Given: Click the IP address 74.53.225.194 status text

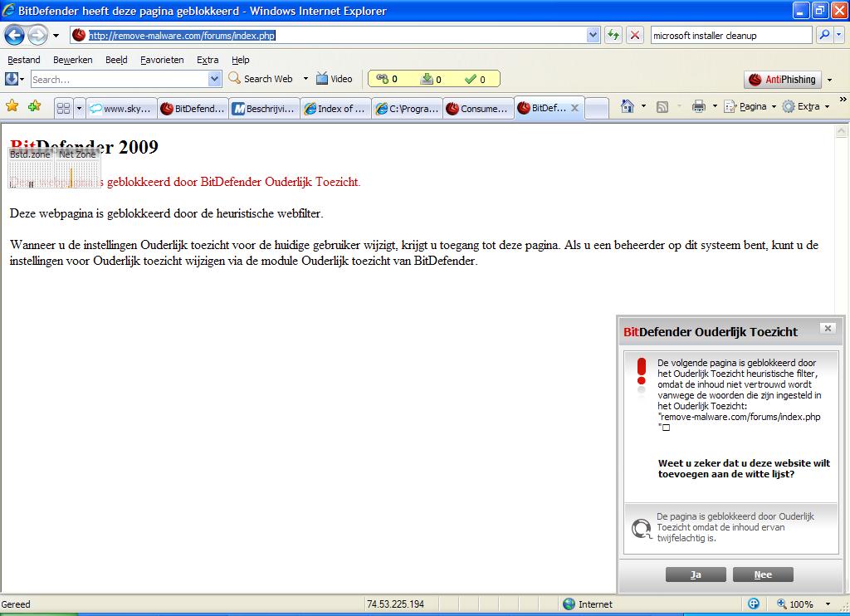Looking at the screenshot, I should click(396, 604).
